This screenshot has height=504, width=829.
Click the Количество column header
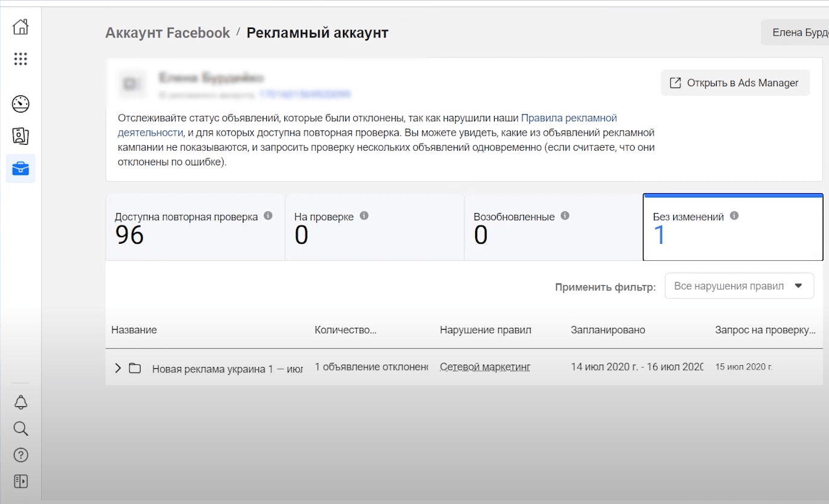[x=345, y=330]
